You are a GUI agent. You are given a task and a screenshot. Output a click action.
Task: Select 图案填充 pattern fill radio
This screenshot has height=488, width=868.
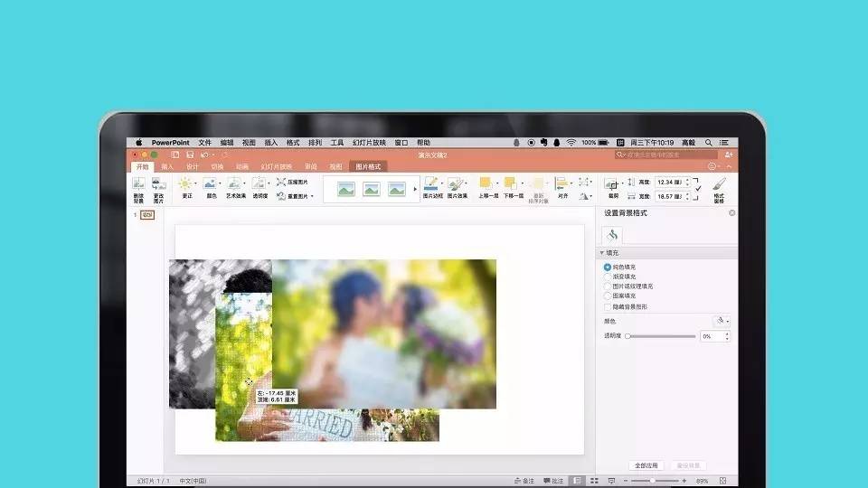(x=608, y=296)
